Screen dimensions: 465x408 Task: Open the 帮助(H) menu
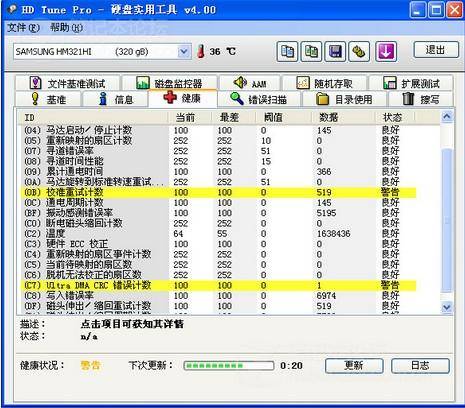tap(66, 28)
